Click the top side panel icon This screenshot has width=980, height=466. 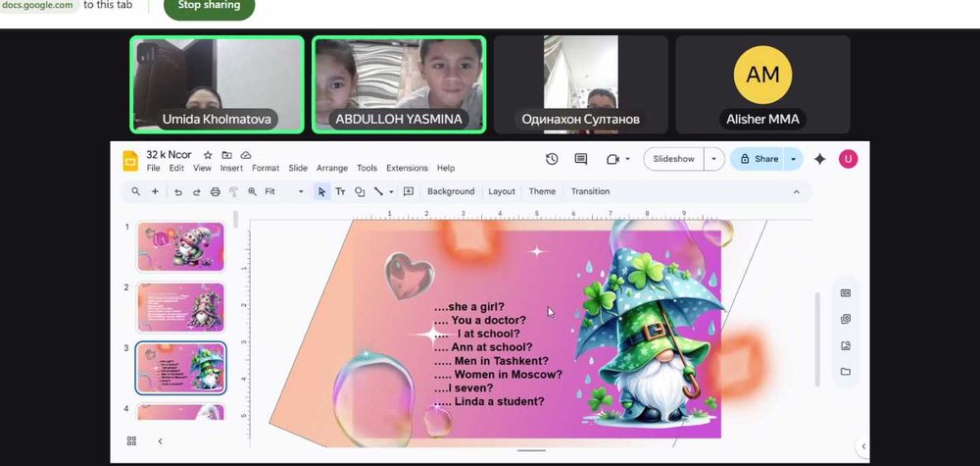coord(846,292)
